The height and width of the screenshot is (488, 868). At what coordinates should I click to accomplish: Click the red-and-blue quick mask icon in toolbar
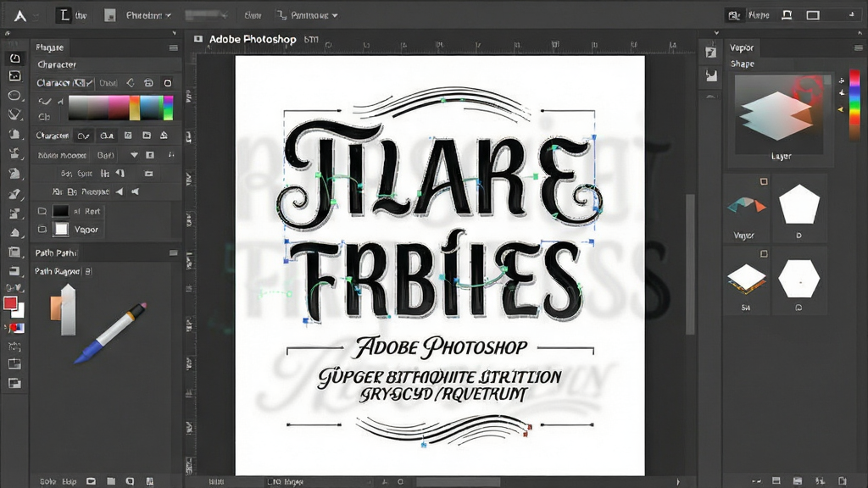(x=15, y=328)
